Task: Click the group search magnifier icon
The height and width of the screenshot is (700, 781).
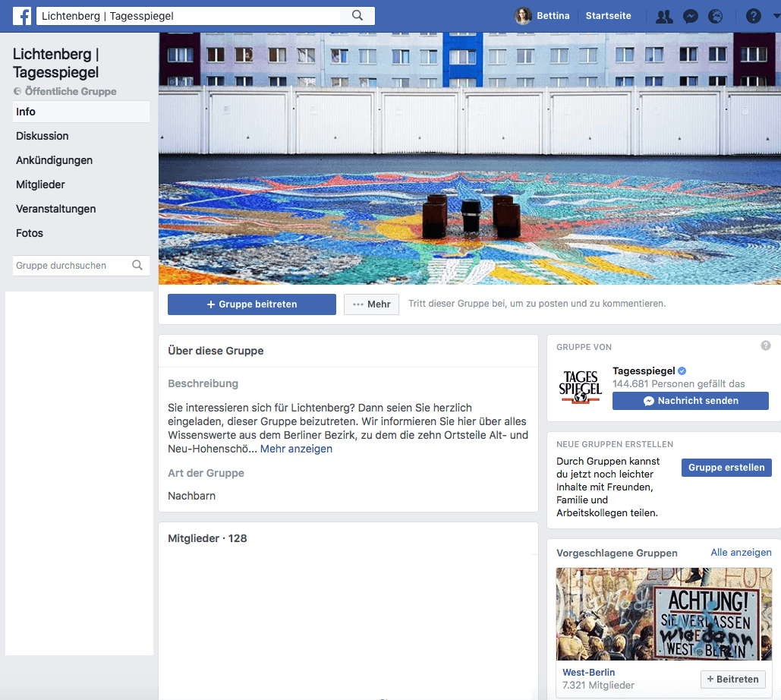Action: [137, 266]
